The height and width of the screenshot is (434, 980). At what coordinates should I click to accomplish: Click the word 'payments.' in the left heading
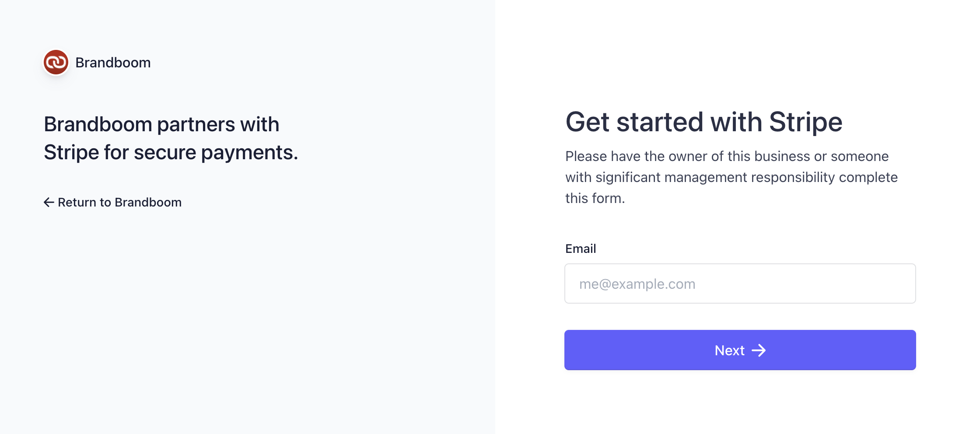click(249, 152)
